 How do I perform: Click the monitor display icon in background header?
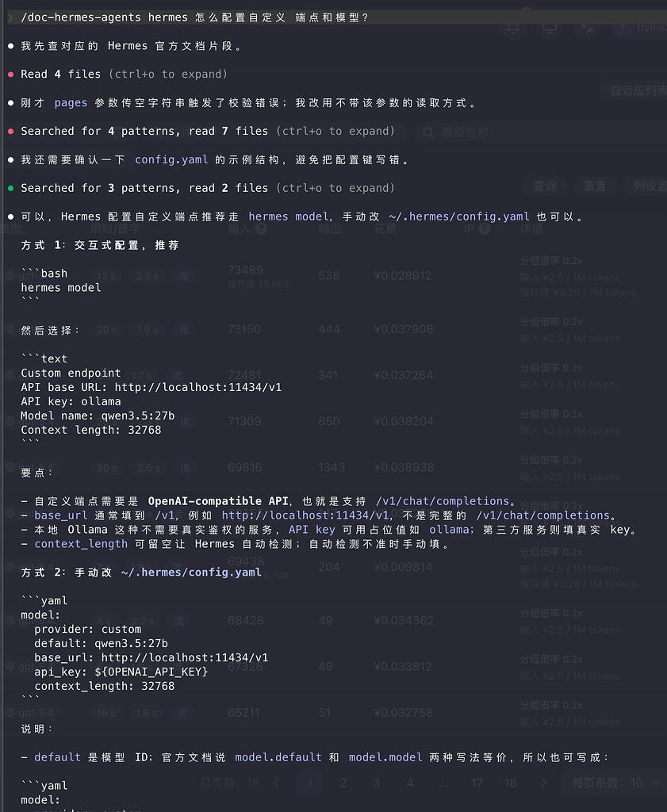pos(550,29)
